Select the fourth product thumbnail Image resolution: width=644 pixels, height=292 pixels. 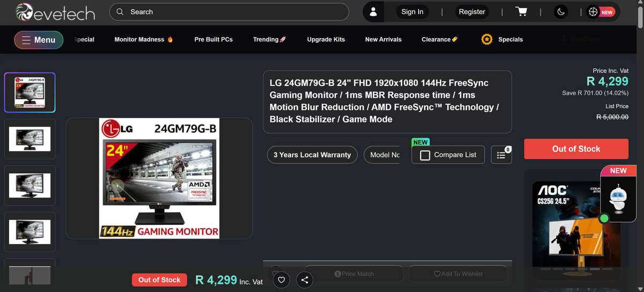[30, 232]
